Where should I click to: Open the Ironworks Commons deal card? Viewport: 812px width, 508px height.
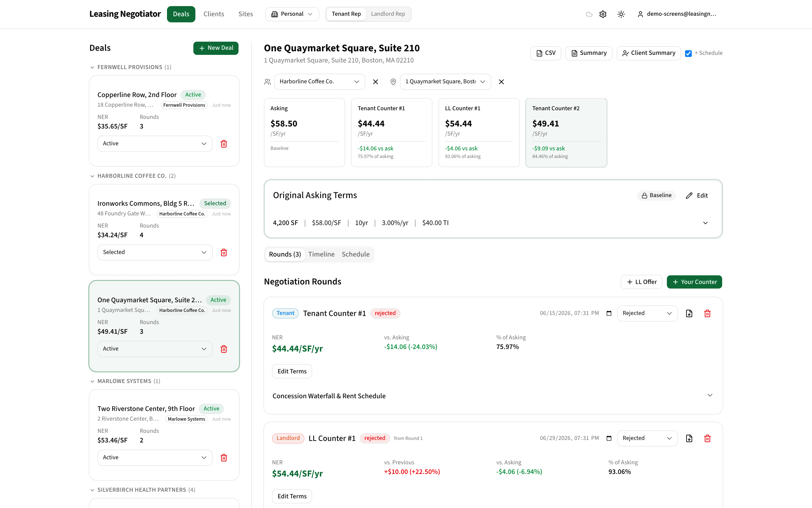pos(164,229)
